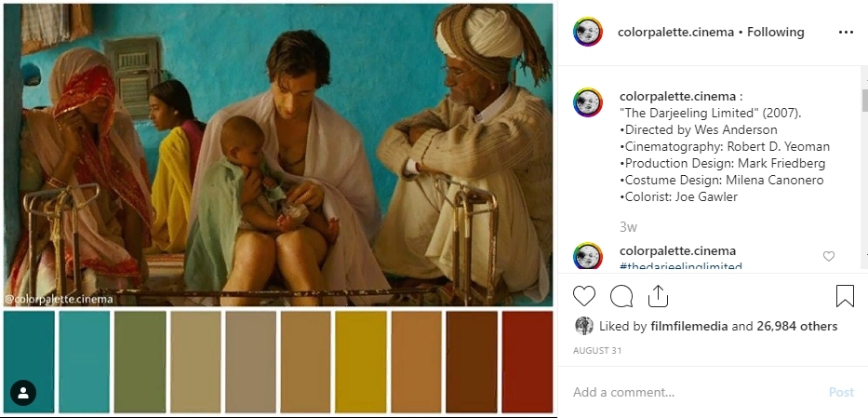
Task: Click the tagged people icon on photo
Action: point(23,393)
